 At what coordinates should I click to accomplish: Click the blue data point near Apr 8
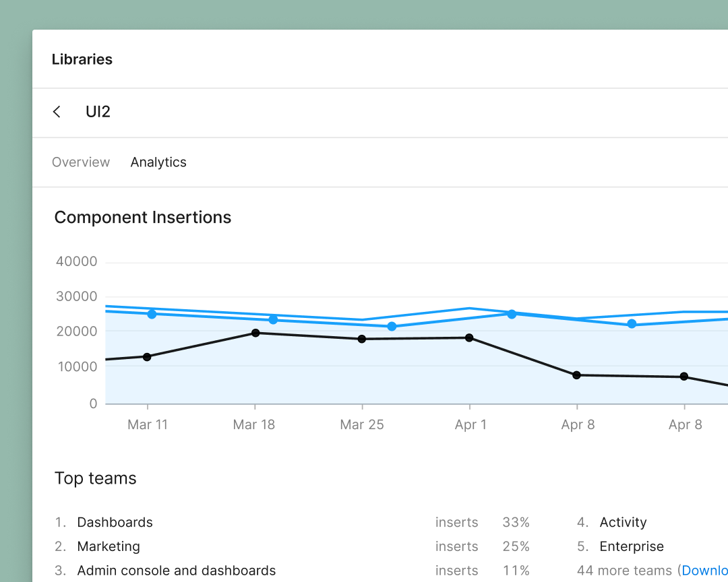tap(633, 324)
